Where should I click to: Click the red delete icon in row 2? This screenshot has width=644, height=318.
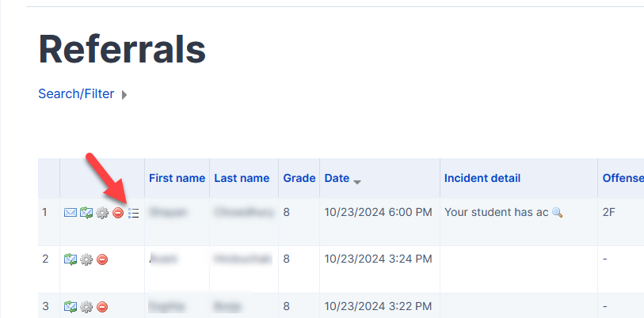click(102, 259)
